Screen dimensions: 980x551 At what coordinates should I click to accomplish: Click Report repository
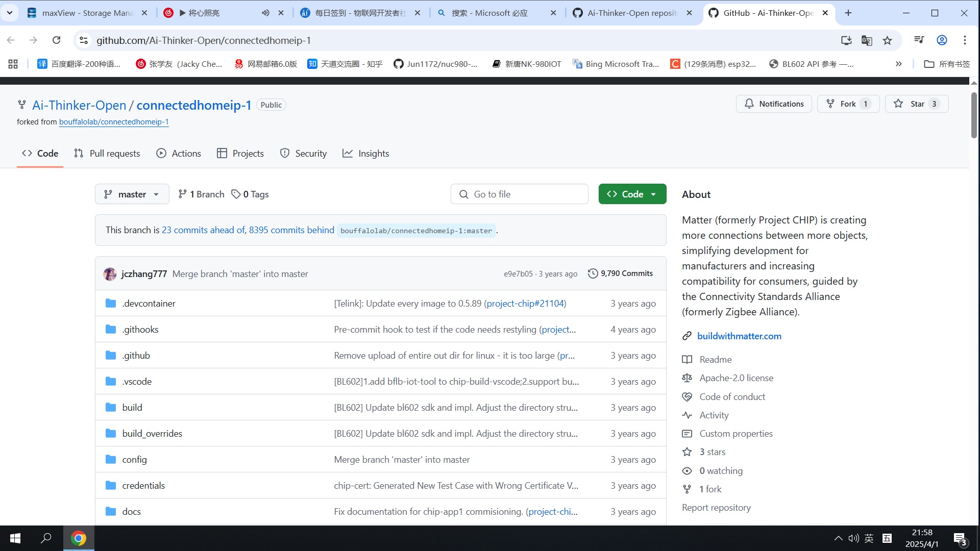tap(716, 507)
